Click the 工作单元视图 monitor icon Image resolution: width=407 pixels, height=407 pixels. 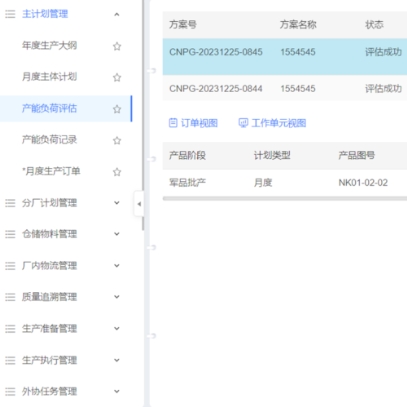coord(243,123)
